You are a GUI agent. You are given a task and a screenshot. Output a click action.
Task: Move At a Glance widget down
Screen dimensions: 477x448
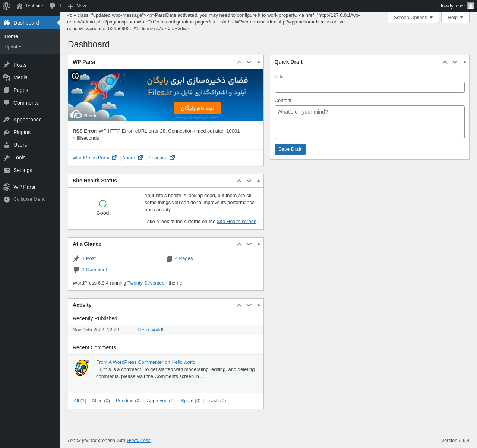[249, 244]
